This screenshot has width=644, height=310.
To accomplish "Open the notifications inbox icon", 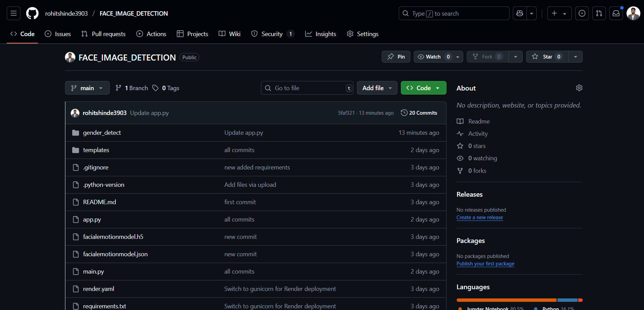I will click(616, 13).
